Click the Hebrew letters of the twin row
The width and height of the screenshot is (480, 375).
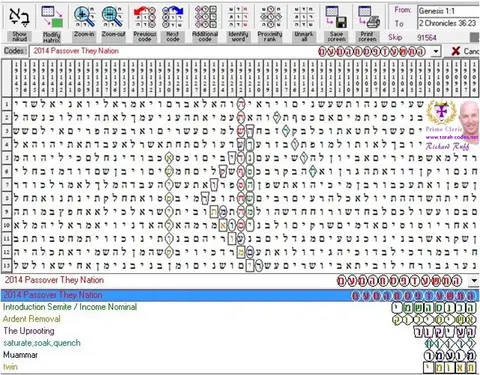point(450,367)
